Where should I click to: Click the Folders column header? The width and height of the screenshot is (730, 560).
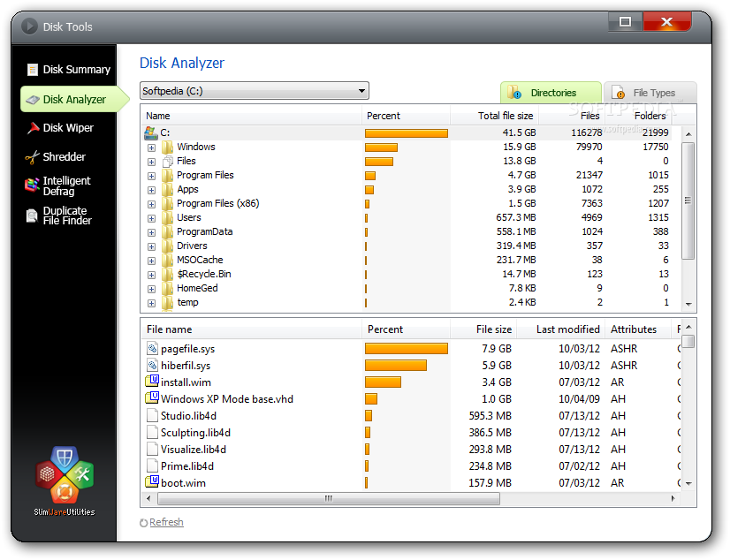point(638,116)
